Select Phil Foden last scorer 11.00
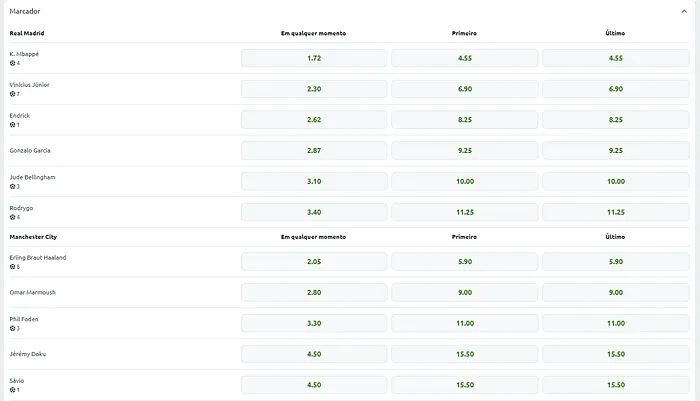The image size is (700, 401). 616,323
